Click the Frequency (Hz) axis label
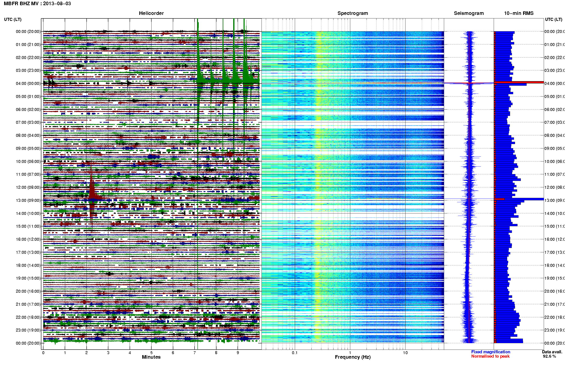 tap(353, 357)
